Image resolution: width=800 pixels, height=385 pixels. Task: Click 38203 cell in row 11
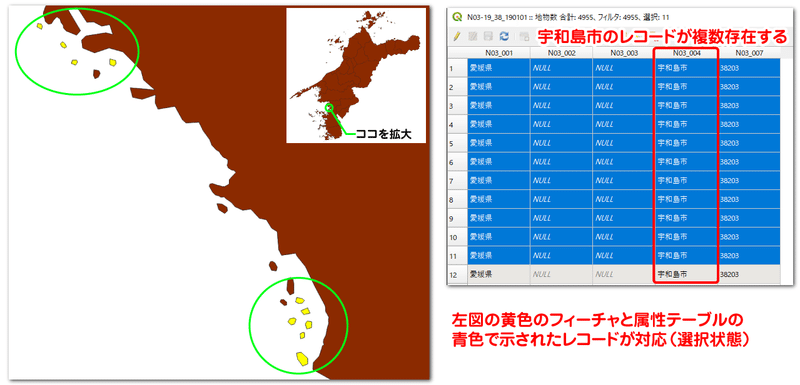pyautogui.click(x=749, y=255)
